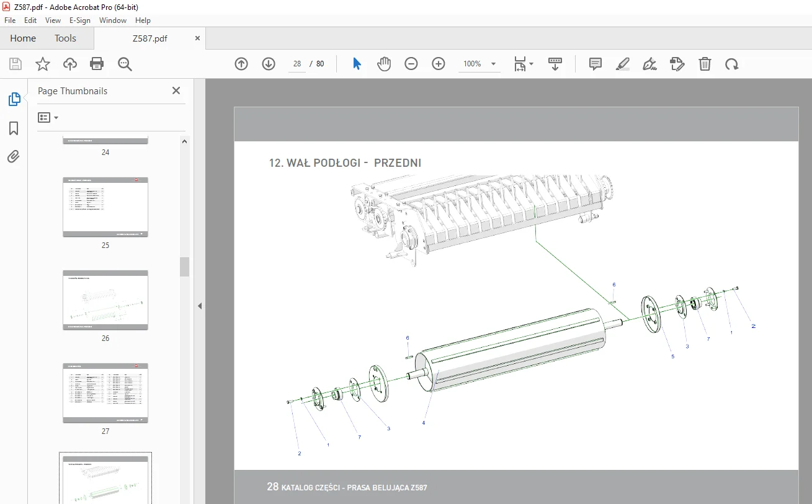
Task: Open the Bookmarks sidebar panel
Action: (14, 128)
